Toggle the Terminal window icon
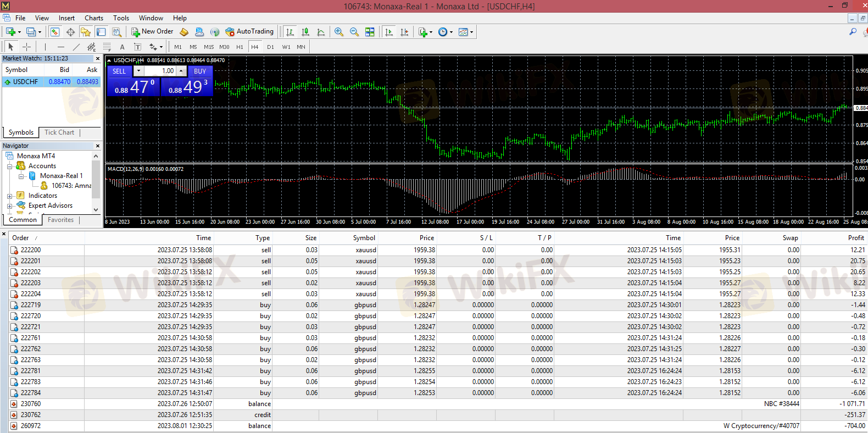Screen dimensions: 868x433 (101, 32)
